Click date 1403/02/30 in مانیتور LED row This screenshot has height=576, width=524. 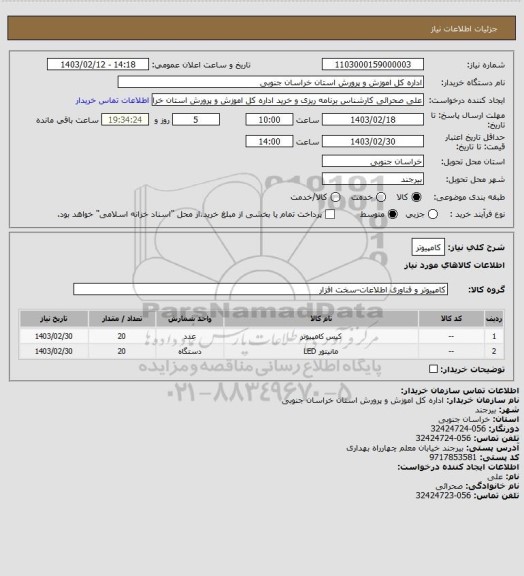[54, 351]
